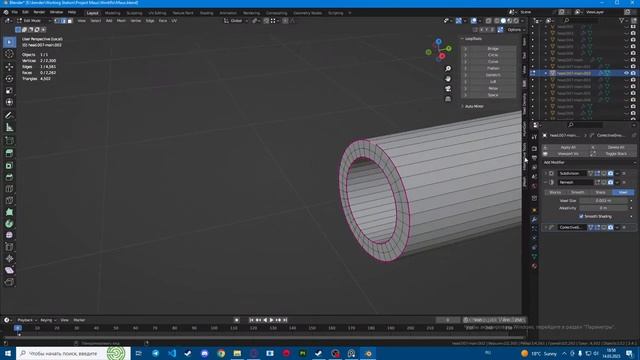The height and width of the screenshot is (360, 640).
Task: Select the Inset Faces tool
Action: (x=9, y=165)
